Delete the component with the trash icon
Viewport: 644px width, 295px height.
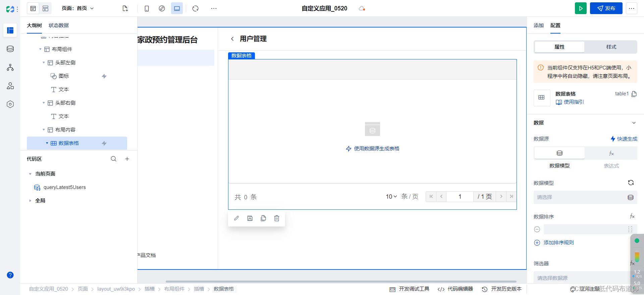277,218
